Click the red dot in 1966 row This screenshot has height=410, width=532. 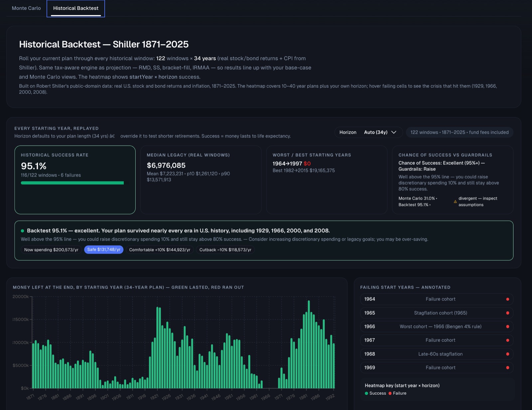point(507,327)
